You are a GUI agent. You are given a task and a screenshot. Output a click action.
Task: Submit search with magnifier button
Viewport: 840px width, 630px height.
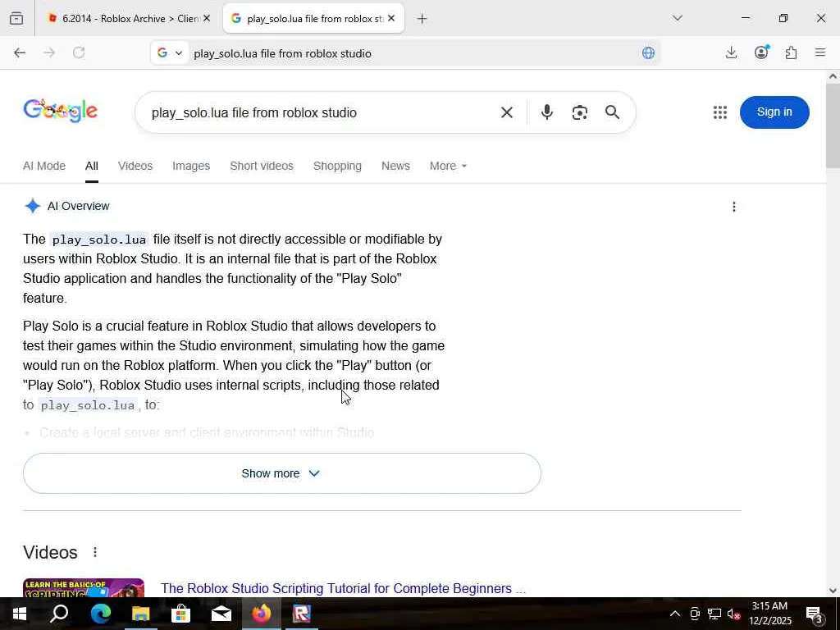612,112
